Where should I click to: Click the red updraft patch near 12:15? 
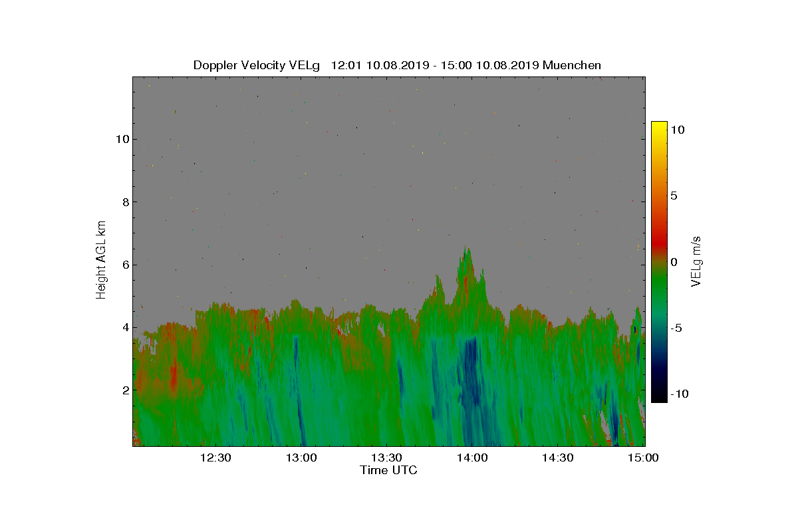pos(174,378)
